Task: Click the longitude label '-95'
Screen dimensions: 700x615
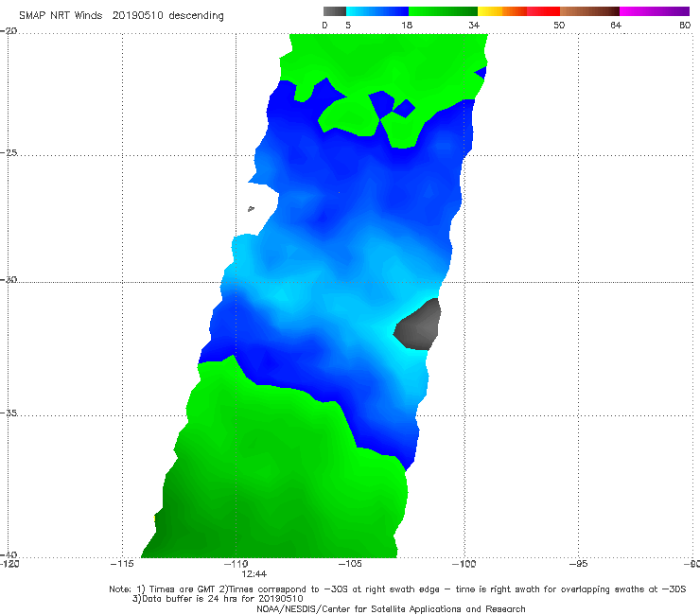Action: tap(578, 564)
